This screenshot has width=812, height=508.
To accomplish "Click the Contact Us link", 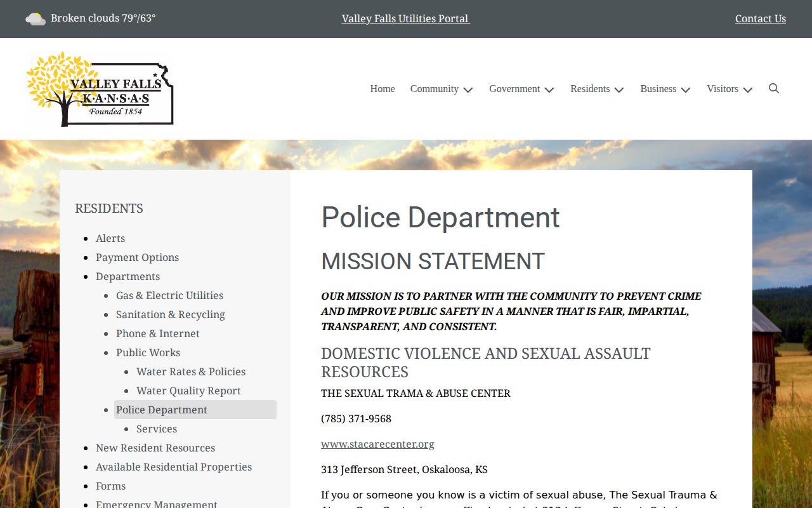I will click(761, 18).
